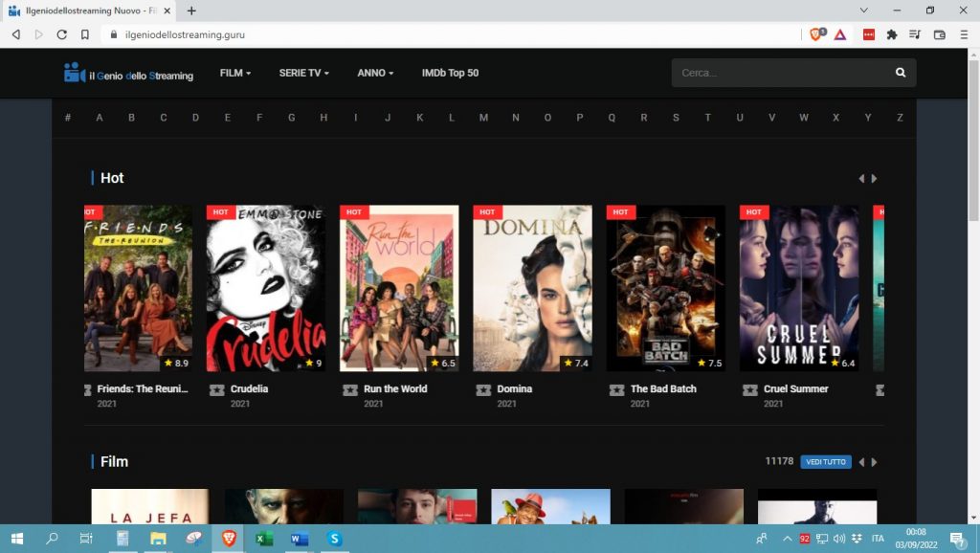
Task: Open Microsoft Word from the taskbar
Action: click(x=299, y=539)
